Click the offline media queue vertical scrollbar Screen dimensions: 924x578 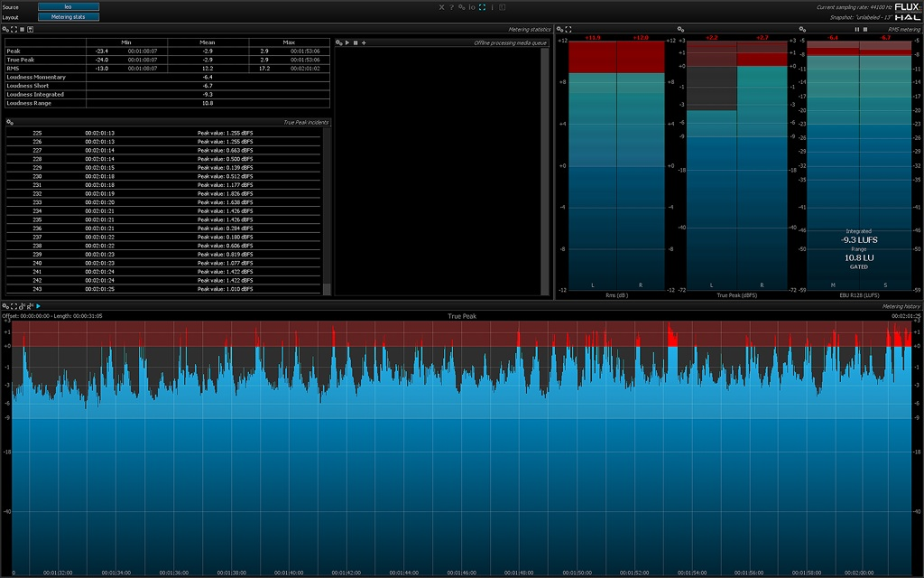(544, 171)
